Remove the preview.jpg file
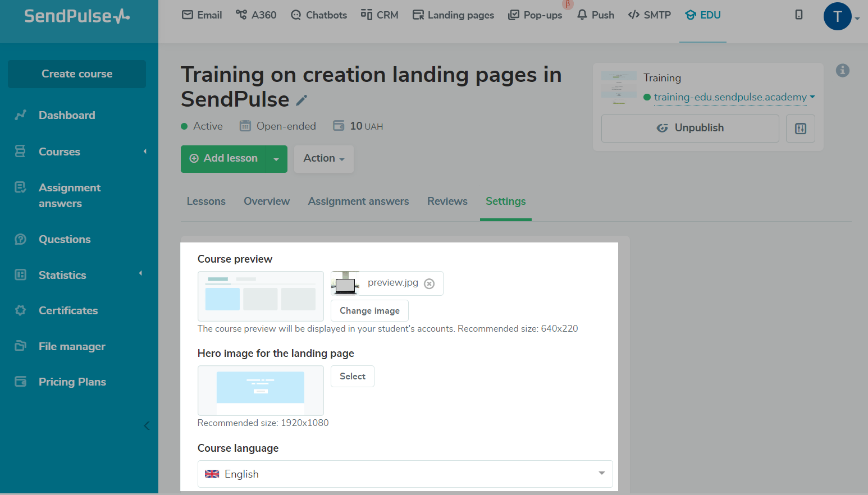868x495 pixels. tap(429, 283)
